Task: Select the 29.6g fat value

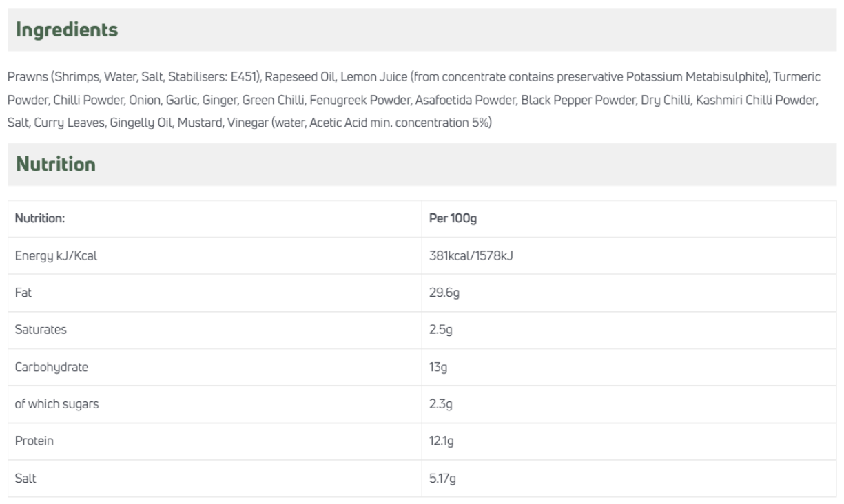Action: coord(444,293)
